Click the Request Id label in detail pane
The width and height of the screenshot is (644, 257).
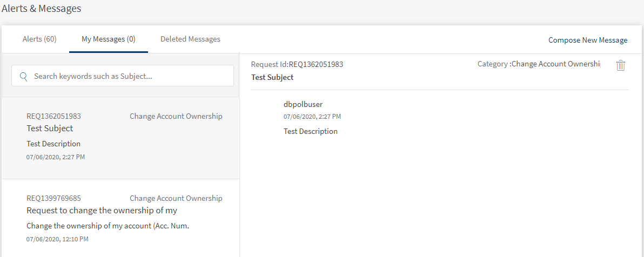(297, 64)
